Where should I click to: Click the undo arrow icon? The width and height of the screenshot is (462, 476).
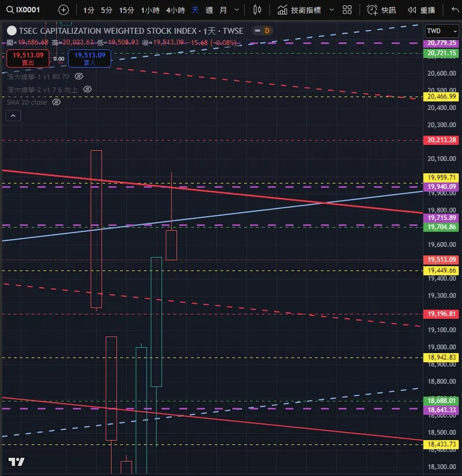pos(455,10)
